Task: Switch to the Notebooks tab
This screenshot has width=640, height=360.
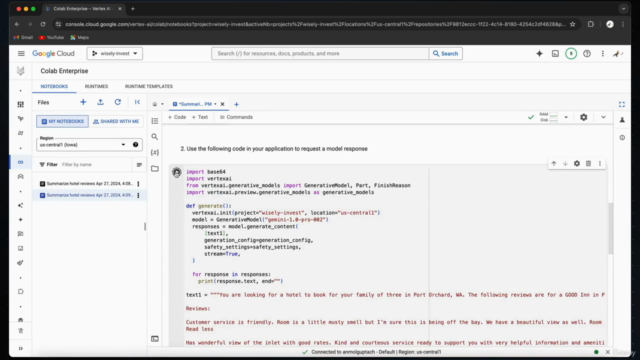Action: pos(54,87)
